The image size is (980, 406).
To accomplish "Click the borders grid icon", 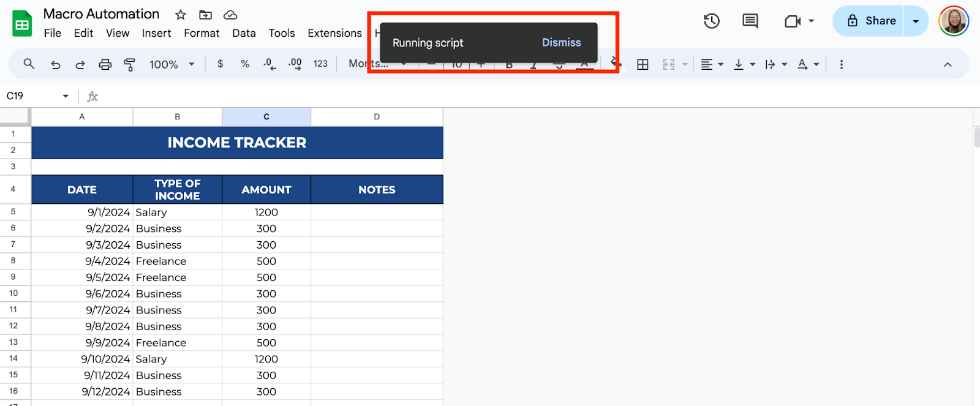I will [643, 64].
